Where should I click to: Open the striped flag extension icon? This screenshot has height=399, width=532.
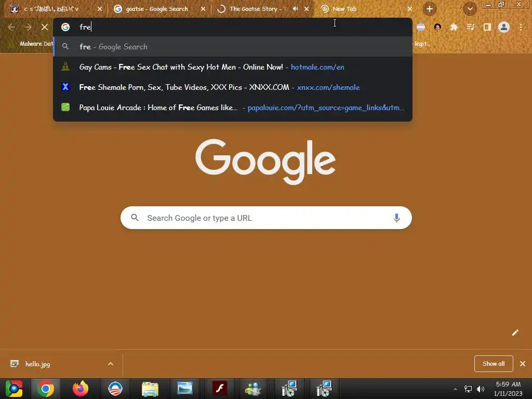[421, 27]
